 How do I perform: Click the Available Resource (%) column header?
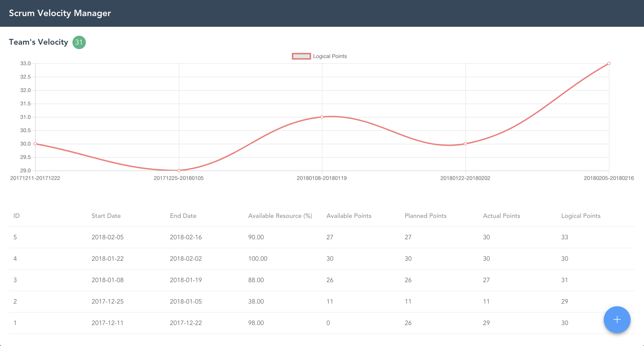click(x=280, y=216)
